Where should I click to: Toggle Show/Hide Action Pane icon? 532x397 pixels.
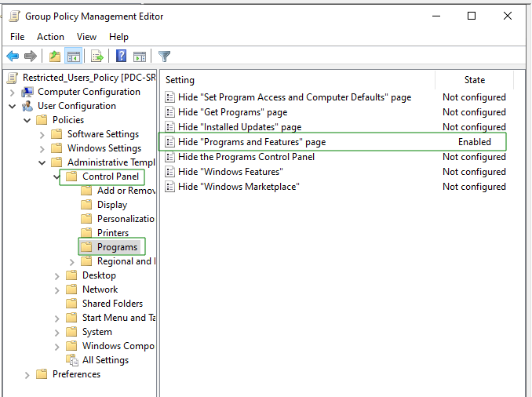(x=140, y=56)
